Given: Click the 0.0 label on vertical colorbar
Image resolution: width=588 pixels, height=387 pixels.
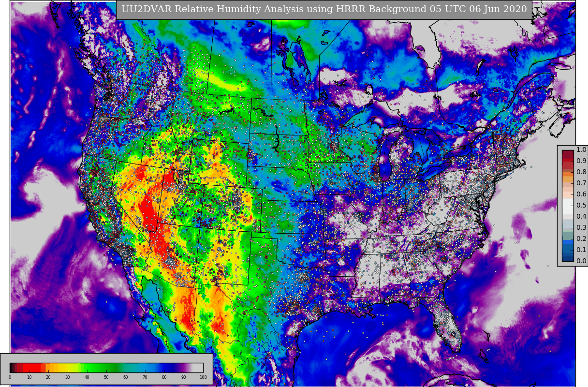Looking at the screenshot, I should 581,261.
